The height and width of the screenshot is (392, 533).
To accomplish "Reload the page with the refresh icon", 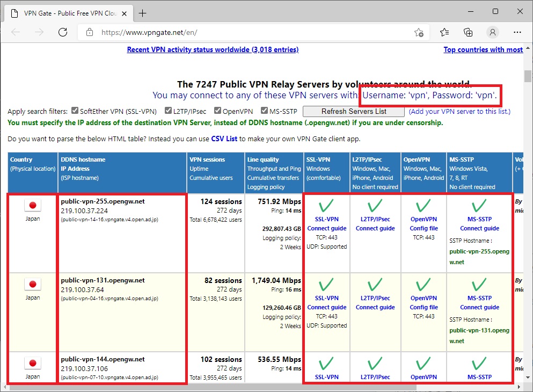I will click(63, 32).
